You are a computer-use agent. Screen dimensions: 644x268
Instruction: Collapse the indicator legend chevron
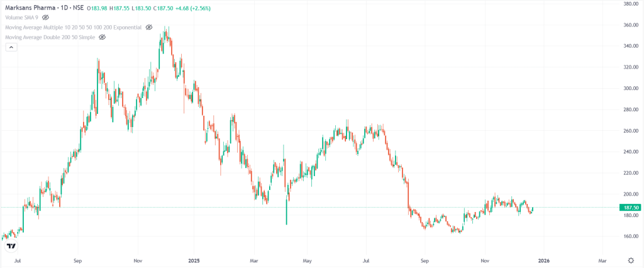[10, 48]
